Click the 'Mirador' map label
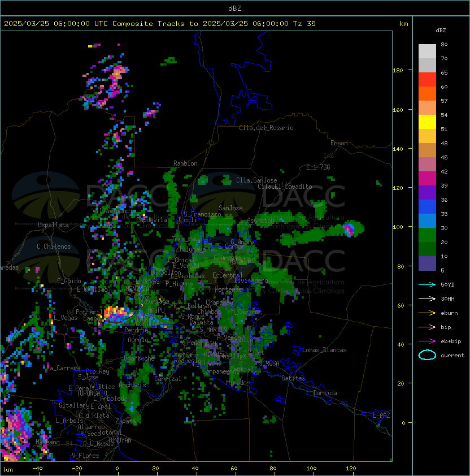The height and width of the screenshot is (476, 470). (238, 383)
